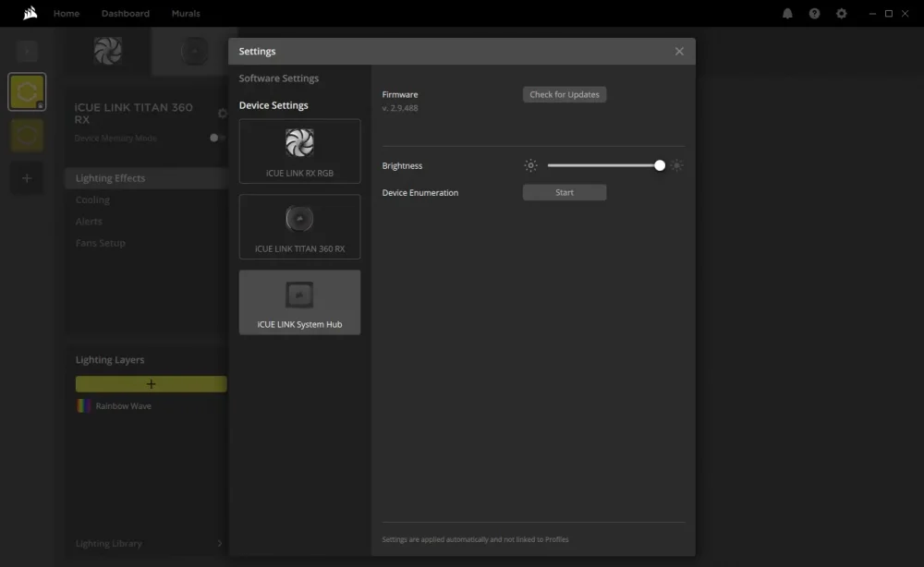Click the Corsair sails logo icon
Screen dimensions: 924x567
(x=30, y=13)
